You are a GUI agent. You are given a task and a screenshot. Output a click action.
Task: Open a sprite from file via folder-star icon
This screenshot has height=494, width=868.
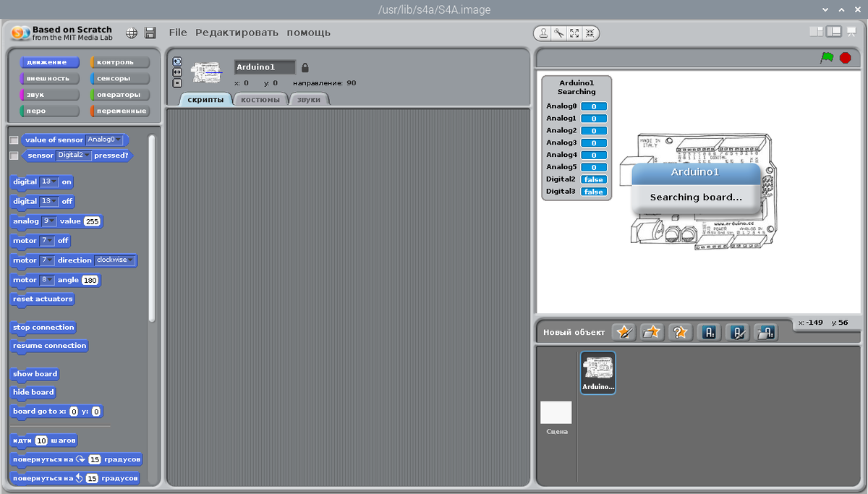pos(652,332)
